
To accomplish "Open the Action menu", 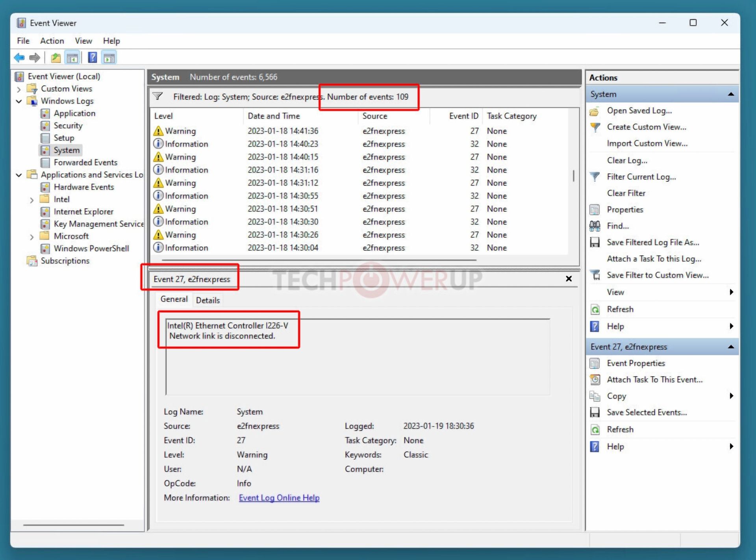I will tap(52, 41).
